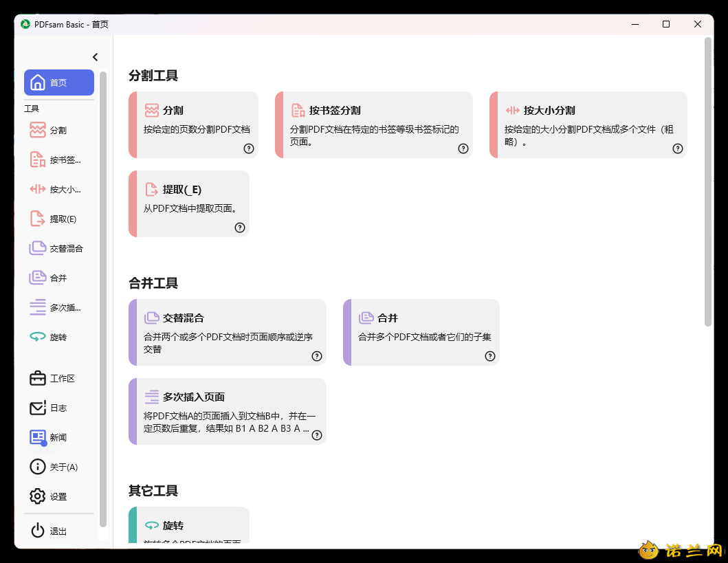Viewport: 728px width, 563px height.
Task: Open 关于(A) about item
Action: coord(59,467)
